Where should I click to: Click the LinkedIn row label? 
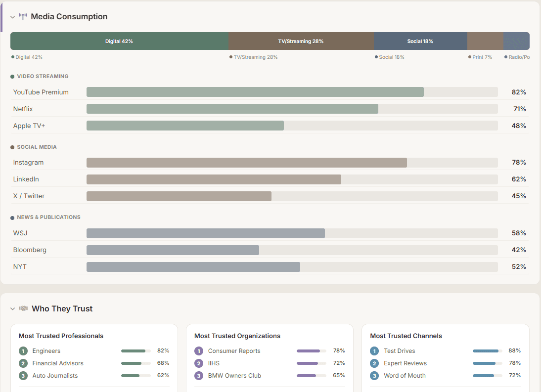tap(26, 179)
